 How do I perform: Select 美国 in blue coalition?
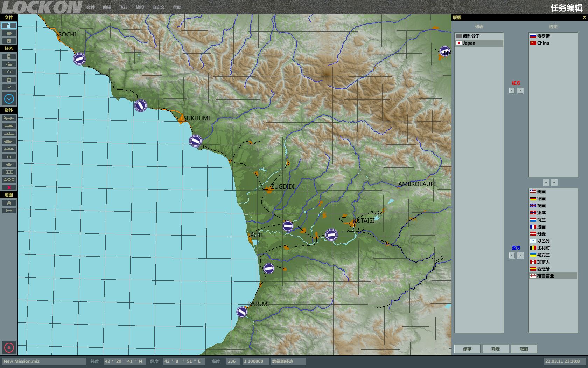[553, 192]
